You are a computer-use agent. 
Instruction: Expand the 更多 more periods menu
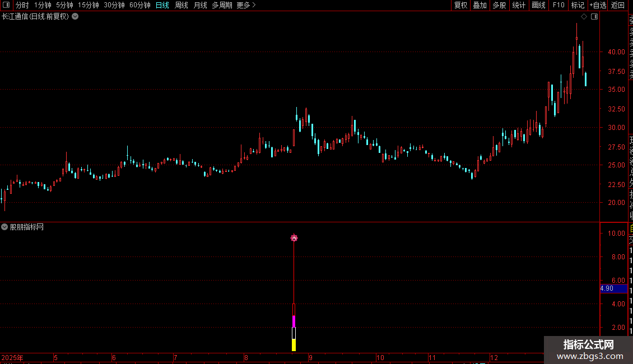[246, 5]
